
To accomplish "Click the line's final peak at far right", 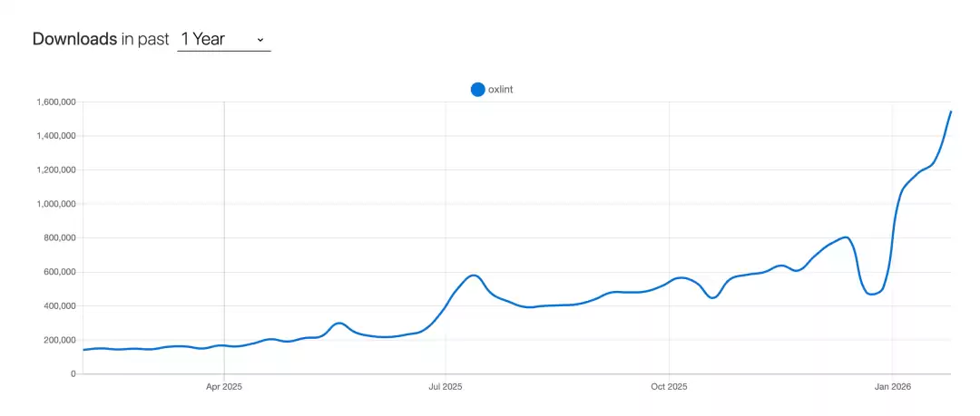I will pyautogui.click(x=950, y=111).
